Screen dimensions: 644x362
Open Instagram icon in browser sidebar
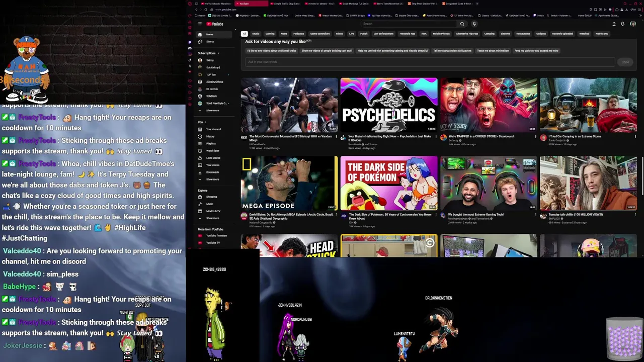(190, 54)
